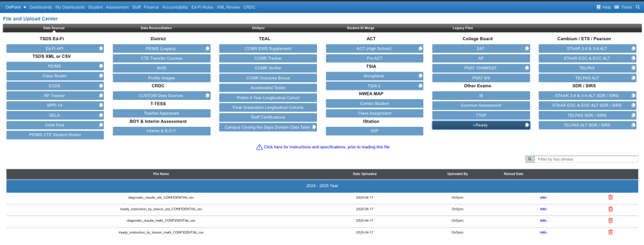The height and width of the screenshot is (245, 644).
Task: Click the search magnifier icon in top bar
Action: [x=638, y=7]
